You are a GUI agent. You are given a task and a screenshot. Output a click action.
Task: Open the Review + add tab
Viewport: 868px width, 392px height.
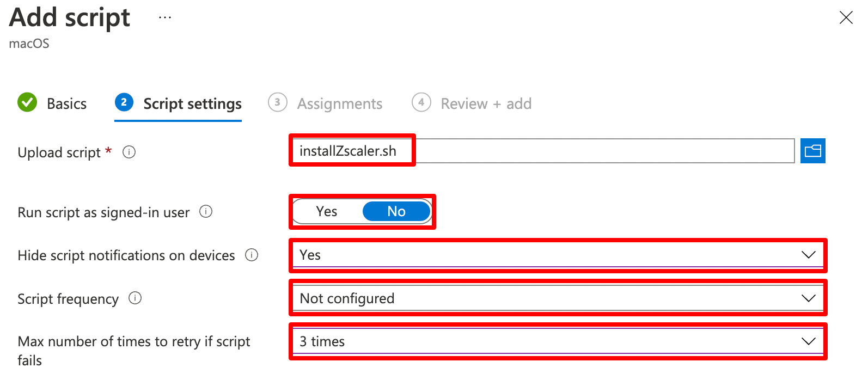(486, 103)
